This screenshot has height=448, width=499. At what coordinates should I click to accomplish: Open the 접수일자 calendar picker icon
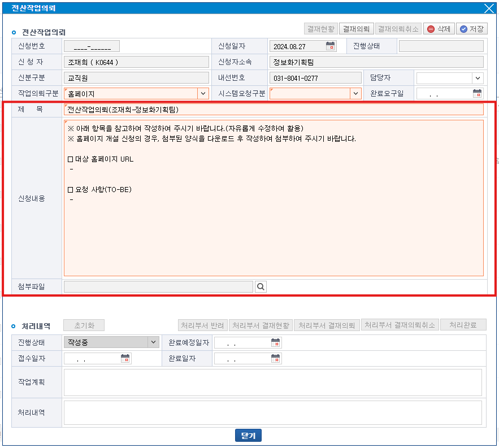tap(125, 358)
